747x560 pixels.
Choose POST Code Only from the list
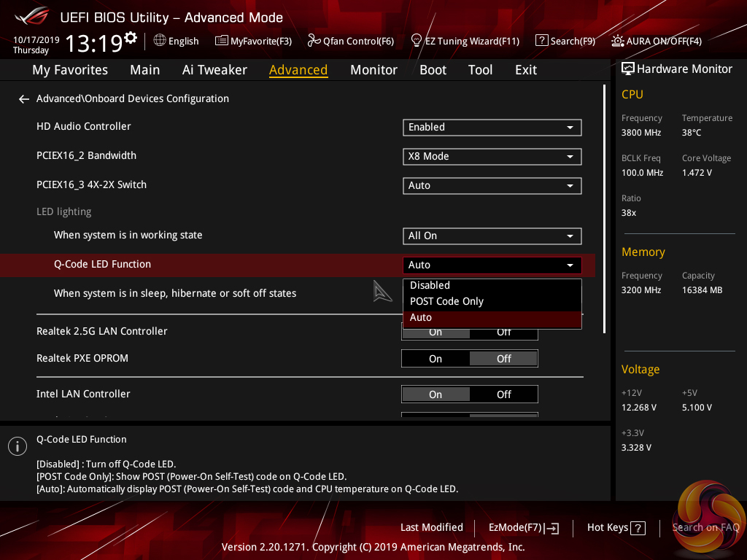(x=446, y=301)
